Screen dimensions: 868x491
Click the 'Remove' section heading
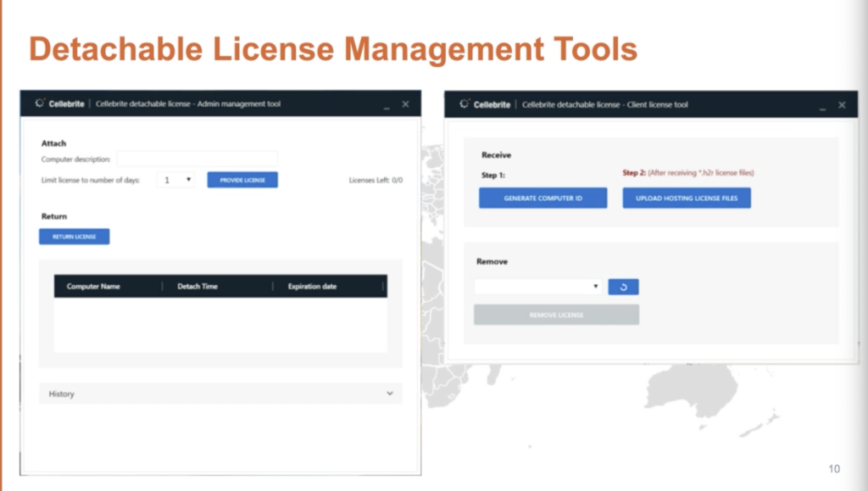click(x=492, y=261)
